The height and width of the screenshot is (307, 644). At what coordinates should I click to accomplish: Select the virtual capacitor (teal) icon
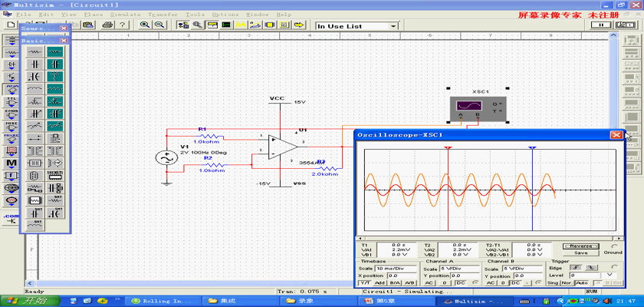point(54,64)
